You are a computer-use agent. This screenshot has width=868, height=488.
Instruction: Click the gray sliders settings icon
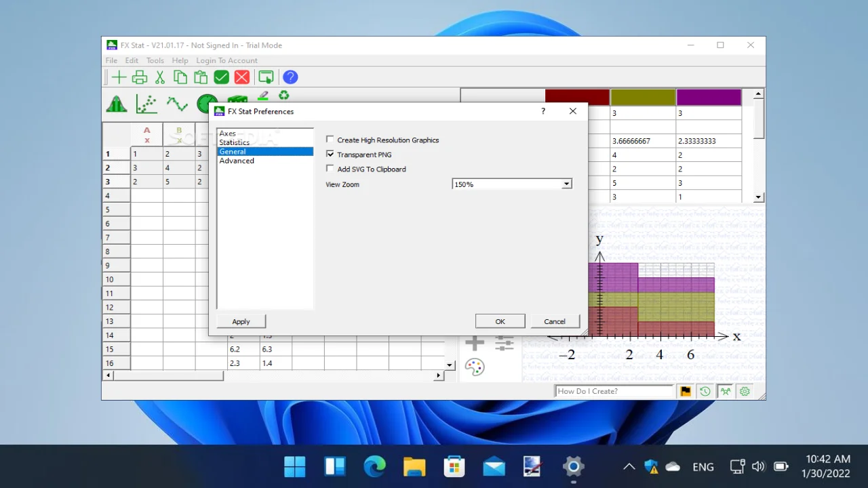pos(505,343)
